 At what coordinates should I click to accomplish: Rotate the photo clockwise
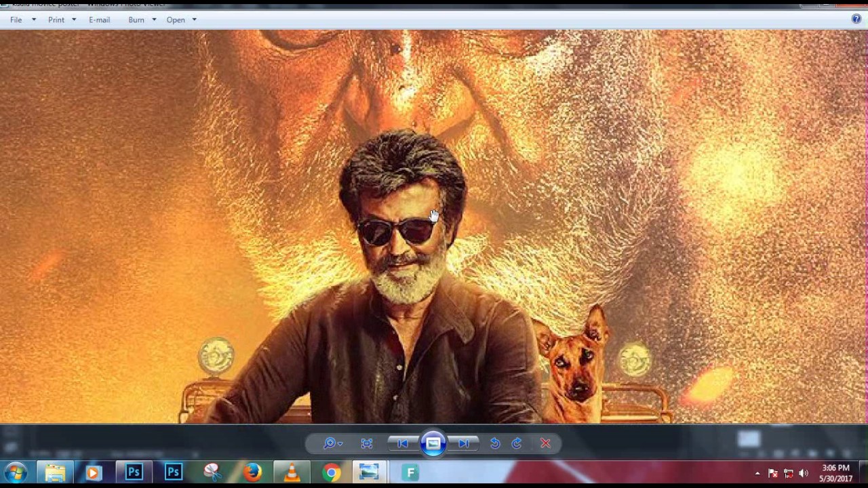pyautogui.click(x=517, y=443)
